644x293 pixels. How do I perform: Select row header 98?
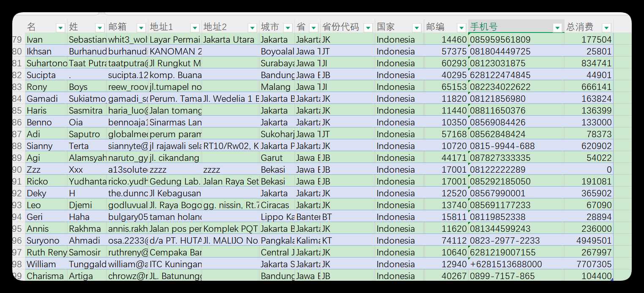pyautogui.click(x=19, y=264)
